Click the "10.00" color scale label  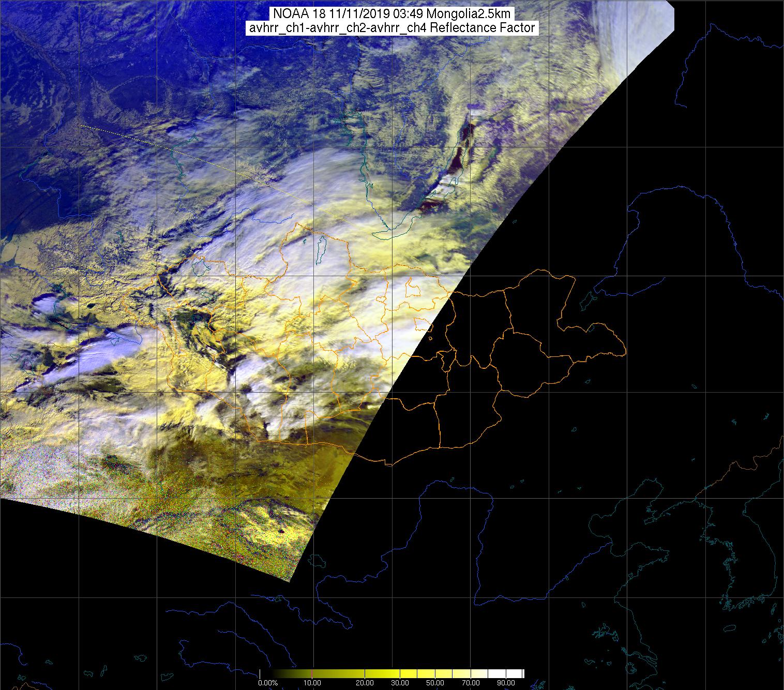(x=312, y=683)
